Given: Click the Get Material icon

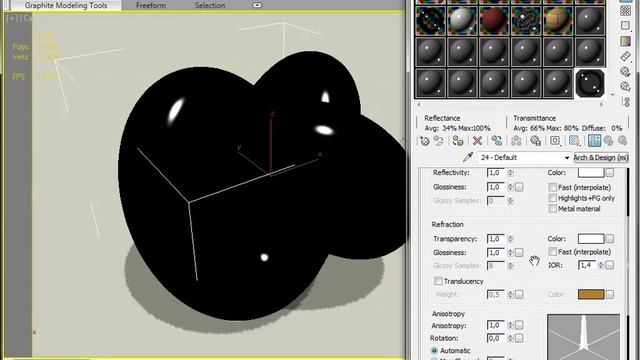Looking at the screenshot, I should [x=425, y=141].
